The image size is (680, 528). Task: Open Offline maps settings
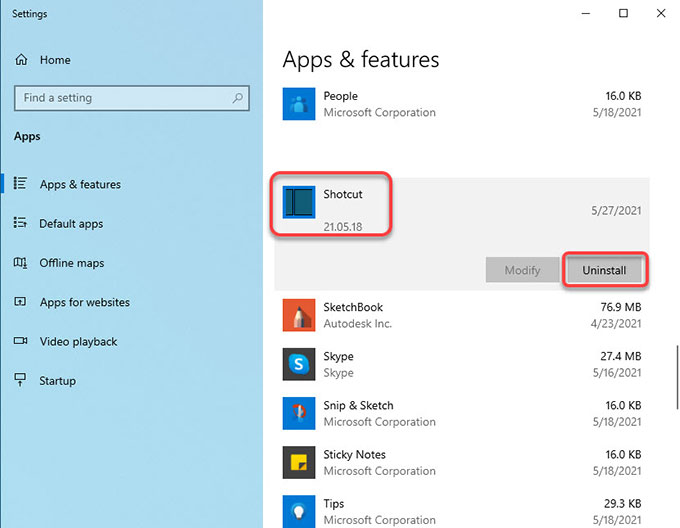pyautogui.click(x=72, y=263)
